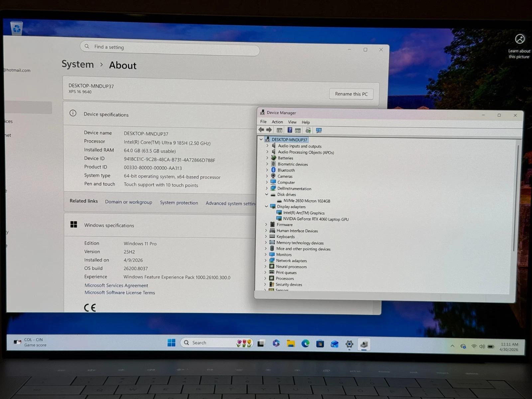Open the System protection link
Viewport: 532px width, 399px height.
(179, 202)
